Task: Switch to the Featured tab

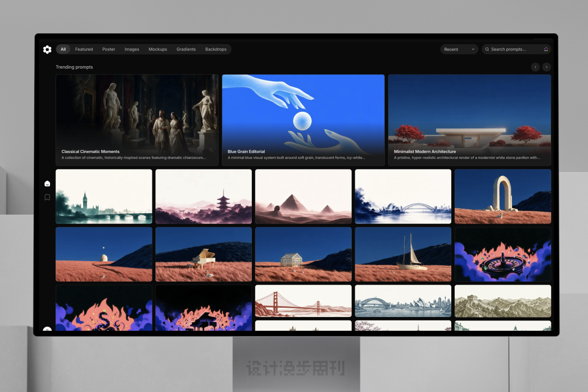Action: [x=84, y=49]
